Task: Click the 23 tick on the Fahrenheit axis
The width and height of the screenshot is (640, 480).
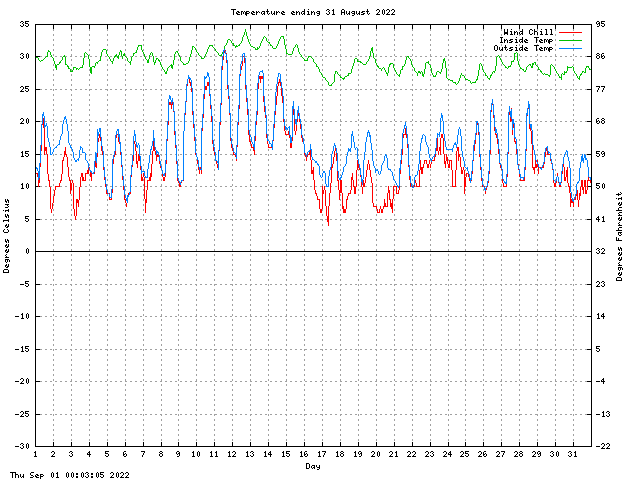Action: coord(600,284)
